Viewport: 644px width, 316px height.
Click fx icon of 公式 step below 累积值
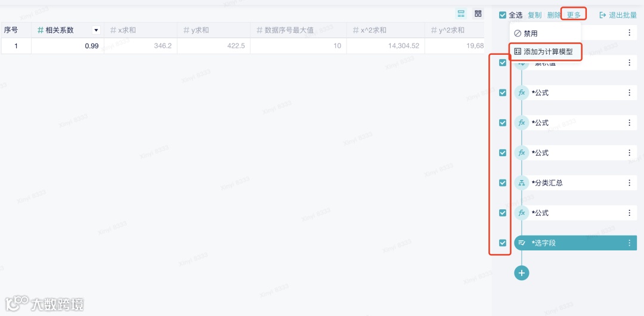point(522,93)
